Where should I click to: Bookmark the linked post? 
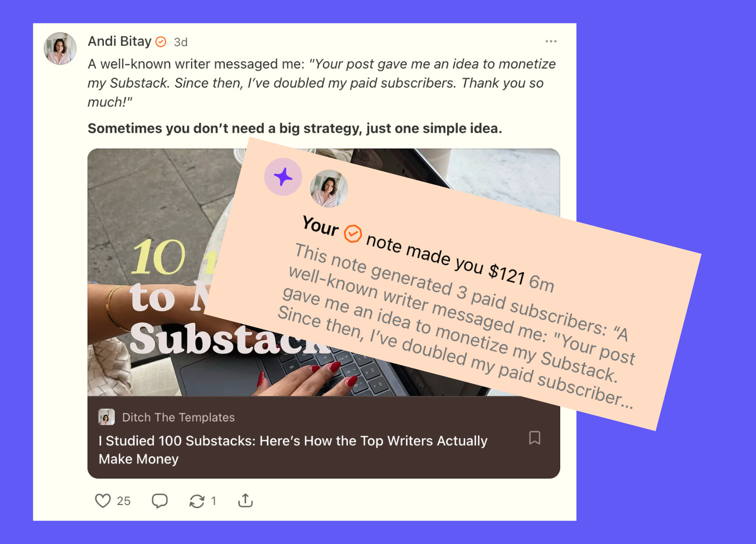[534, 438]
